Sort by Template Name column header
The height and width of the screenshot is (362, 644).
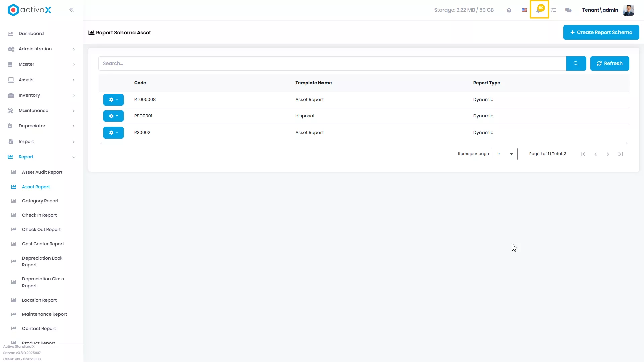tap(313, 83)
